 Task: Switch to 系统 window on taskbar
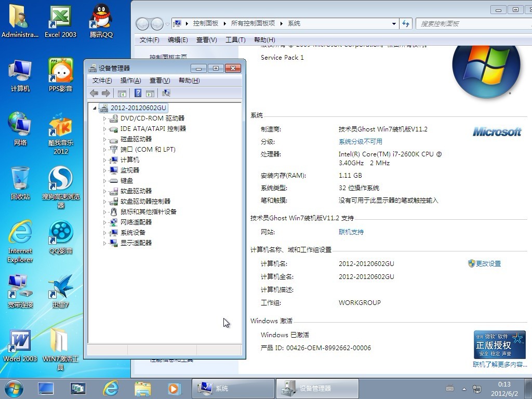(x=233, y=389)
